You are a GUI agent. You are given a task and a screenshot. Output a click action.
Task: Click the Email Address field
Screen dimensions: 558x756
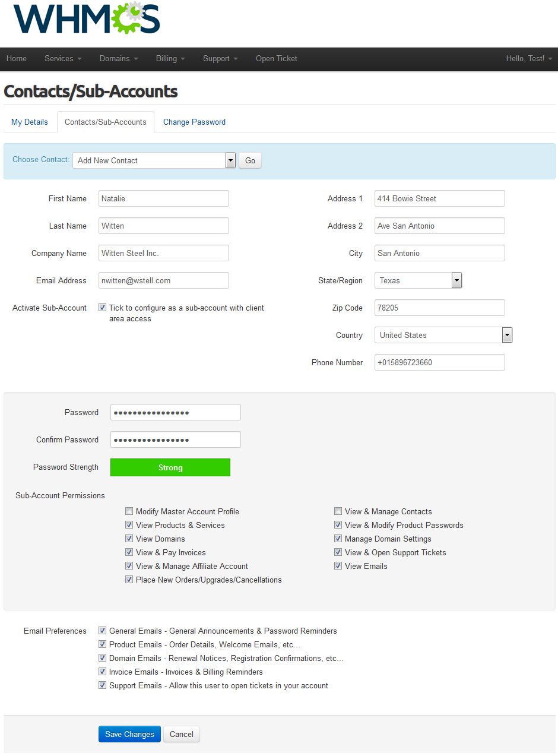pyautogui.click(x=164, y=280)
